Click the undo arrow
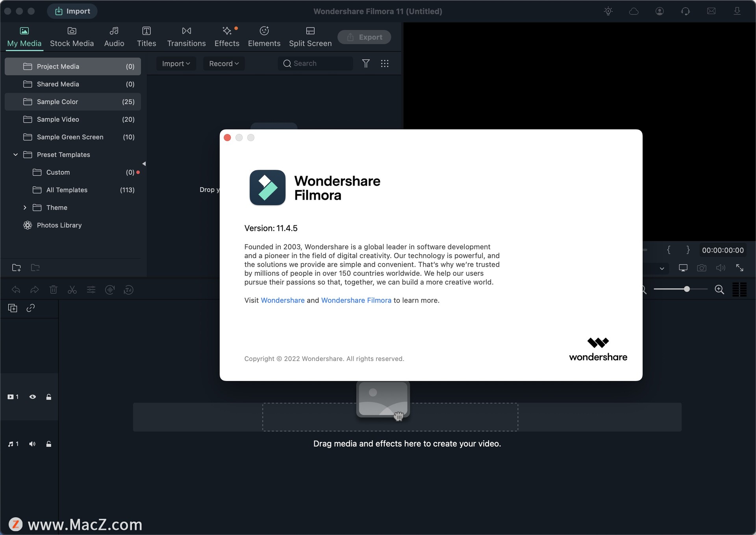Screen dimensions: 756x535 tap(16, 290)
